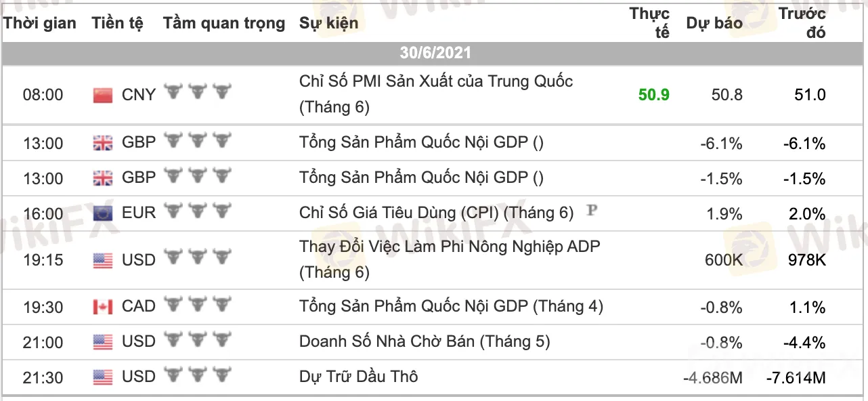The image size is (868, 401).
Task: Click the 30/6/2021 date header row
Action: tap(434, 53)
